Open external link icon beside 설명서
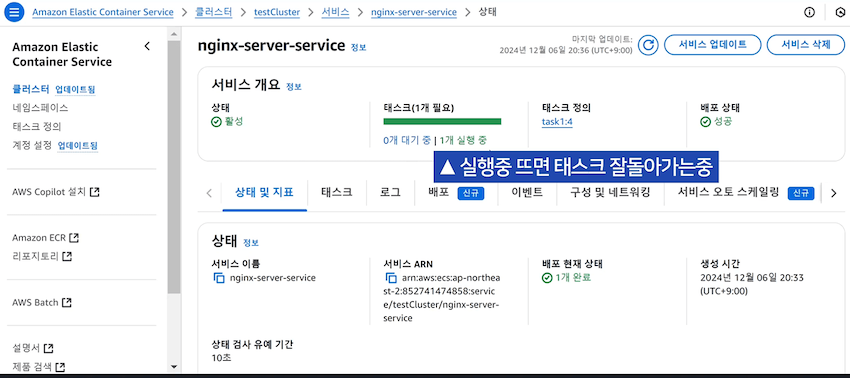Screen dimensions: 850x378 coord(48,348)
